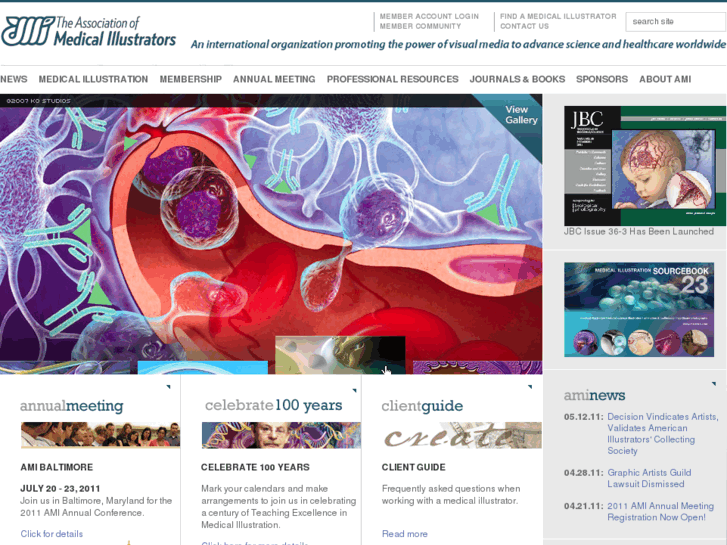Click the corner arrow above annualmeeting
The width and height of the screenshot is (727, 545).
point(168,386)
